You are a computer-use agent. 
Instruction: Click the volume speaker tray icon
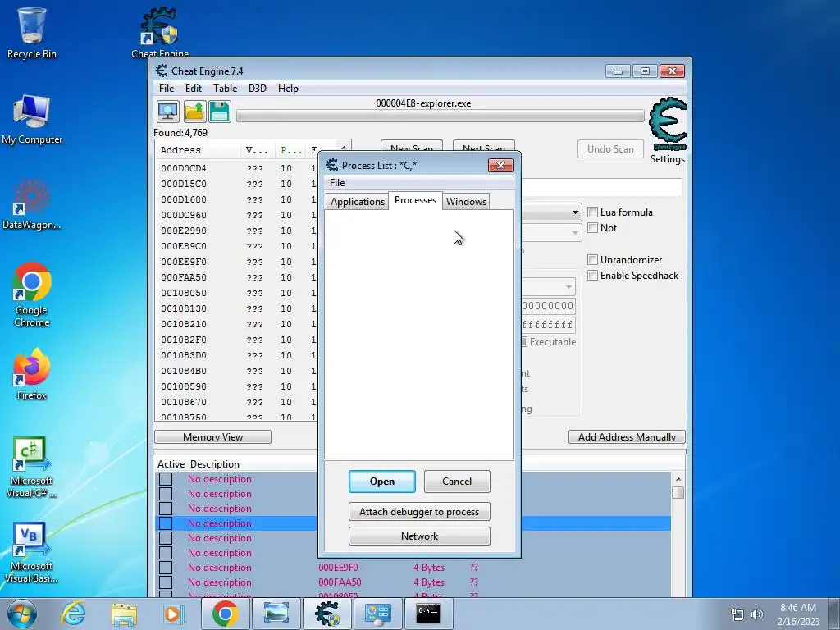[756, 614]
